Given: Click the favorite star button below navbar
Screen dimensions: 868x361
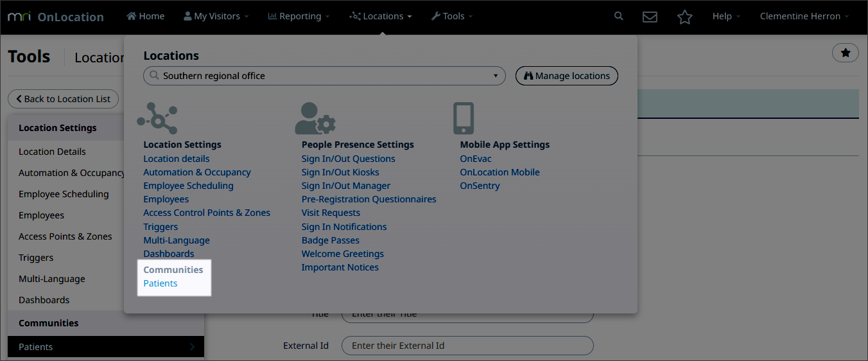Looking at the screenshot, I should 845,53.
